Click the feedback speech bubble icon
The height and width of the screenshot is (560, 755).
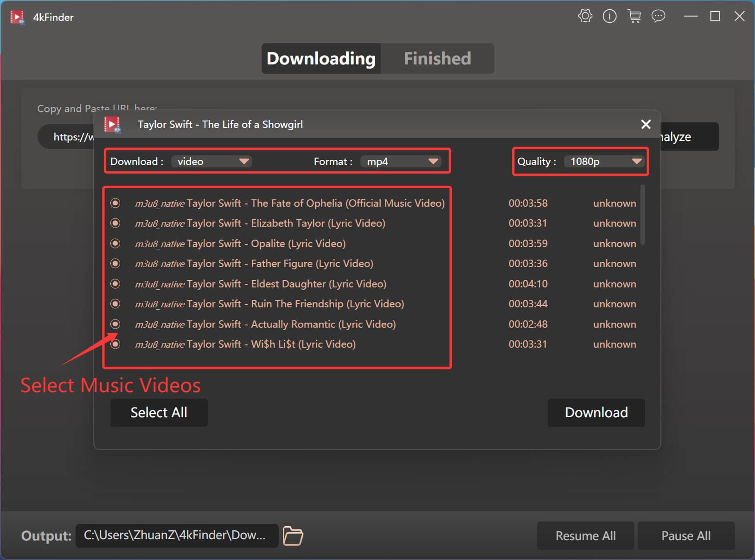pyautogui.click(x=658, y=16)
